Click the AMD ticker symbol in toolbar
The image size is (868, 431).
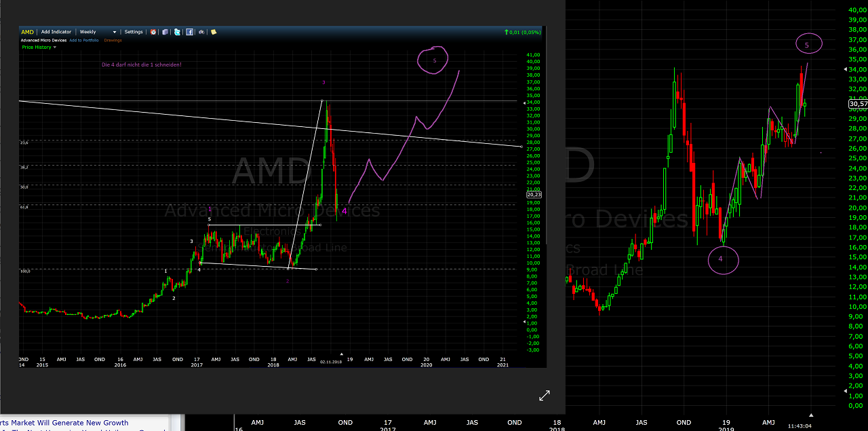[x=27, y=32]
